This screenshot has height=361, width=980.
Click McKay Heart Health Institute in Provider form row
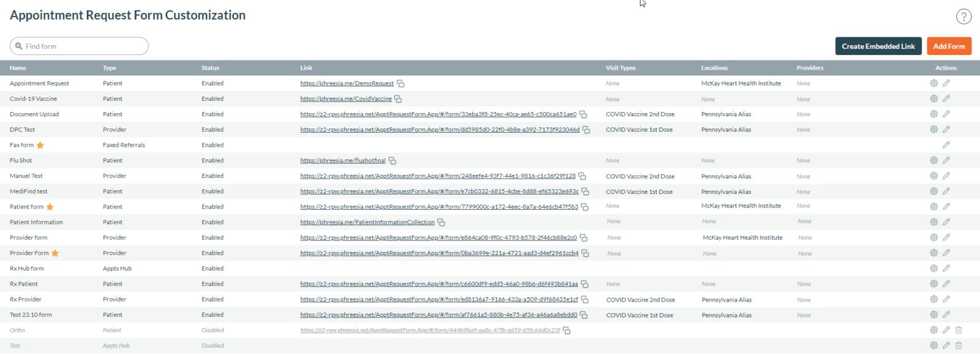pos(742,237)
